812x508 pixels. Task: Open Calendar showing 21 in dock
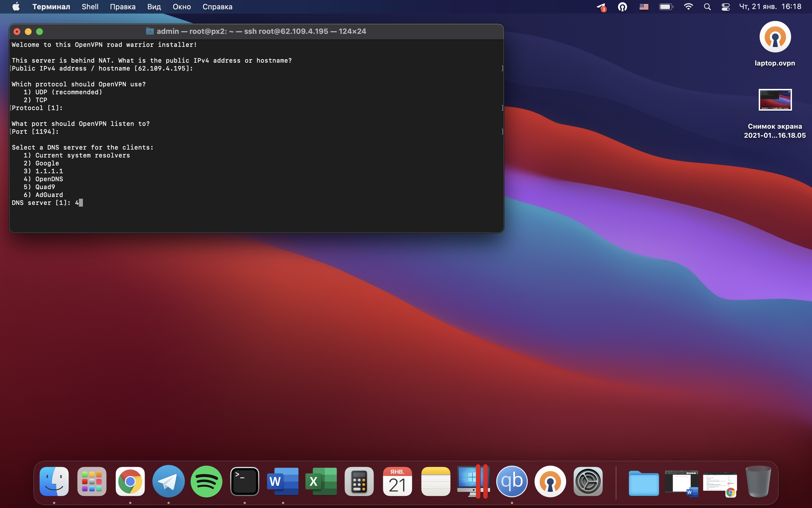pyautogui.click(x=397, y=481)
